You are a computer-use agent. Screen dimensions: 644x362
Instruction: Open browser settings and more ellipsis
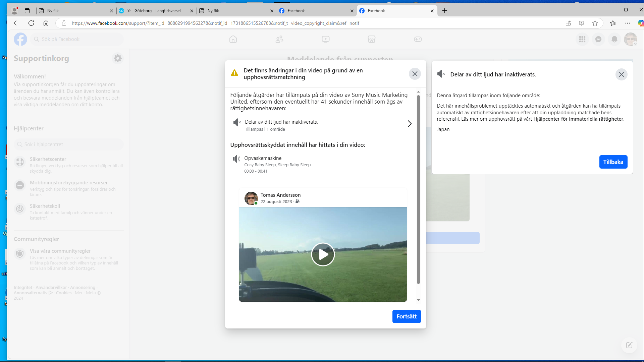click(x=628, y=23)
